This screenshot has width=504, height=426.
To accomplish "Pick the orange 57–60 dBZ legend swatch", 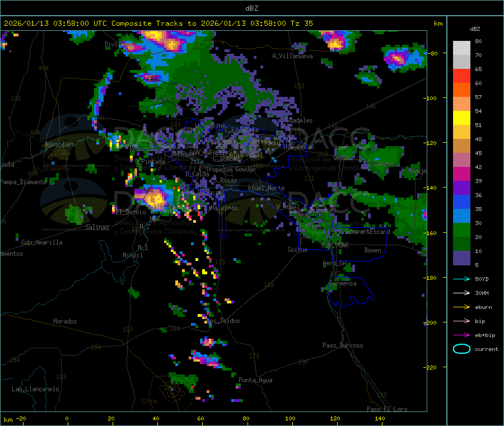I will click(461, 90).
